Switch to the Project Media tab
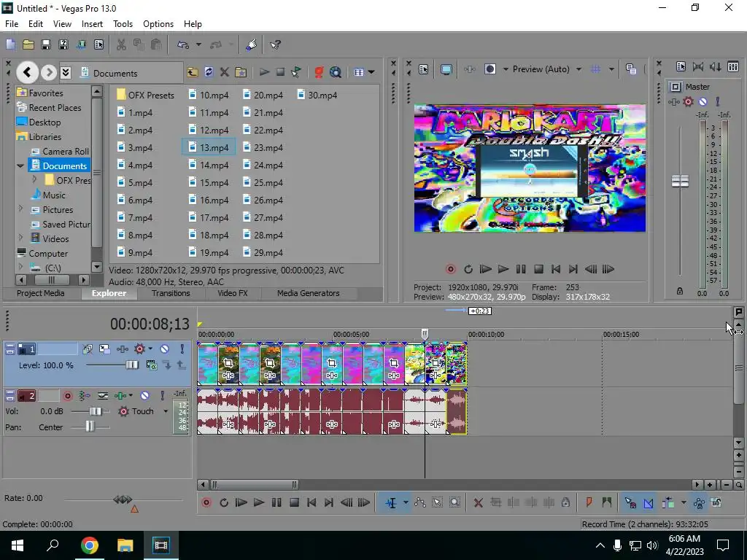Screen dimensions: 747x560 (41, 293)
